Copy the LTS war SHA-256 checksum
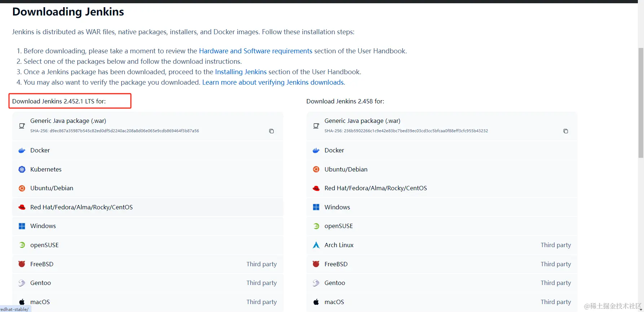 pos(272,131)
